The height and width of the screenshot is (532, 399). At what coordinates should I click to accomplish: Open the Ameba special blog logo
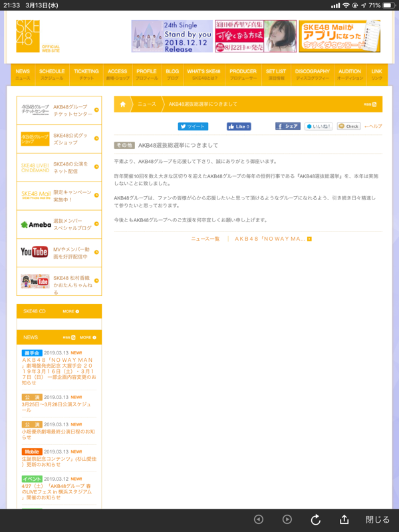(36, 225)
